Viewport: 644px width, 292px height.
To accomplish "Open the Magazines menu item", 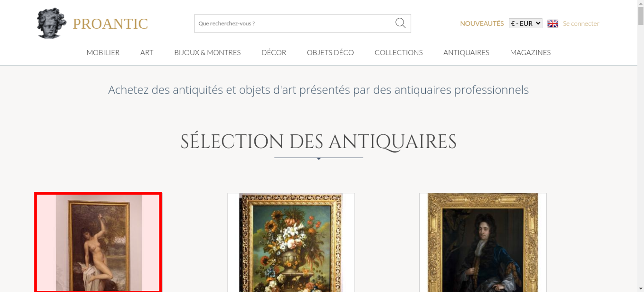I will pyautogui.click(x=530, y=52).
